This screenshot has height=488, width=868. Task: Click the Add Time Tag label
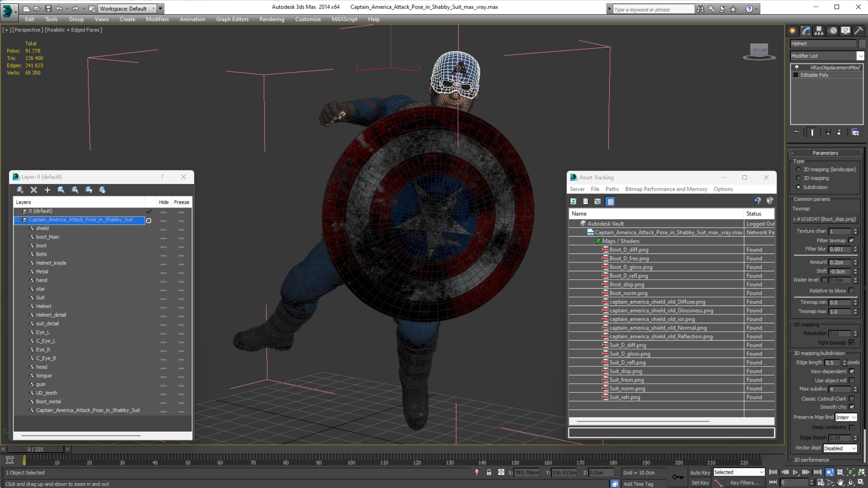point(638,484)
